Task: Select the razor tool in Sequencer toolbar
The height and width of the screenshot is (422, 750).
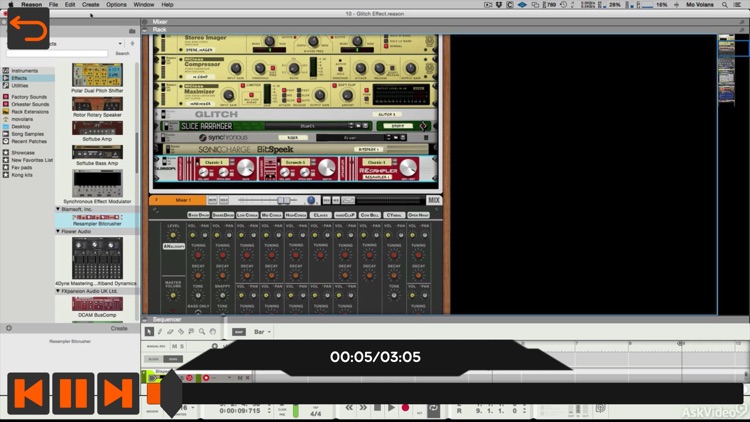Action: (181, 331)
